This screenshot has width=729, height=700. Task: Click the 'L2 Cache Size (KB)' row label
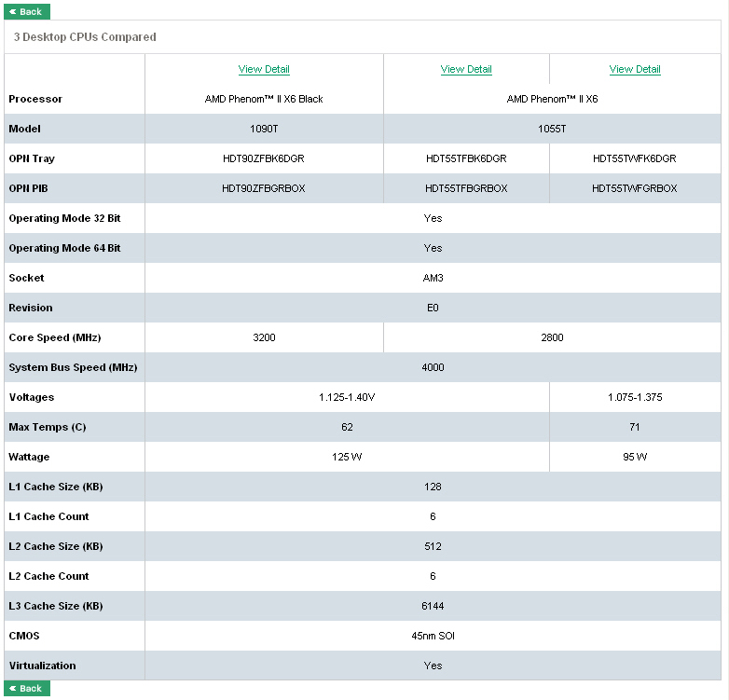[x=56, y=546]
